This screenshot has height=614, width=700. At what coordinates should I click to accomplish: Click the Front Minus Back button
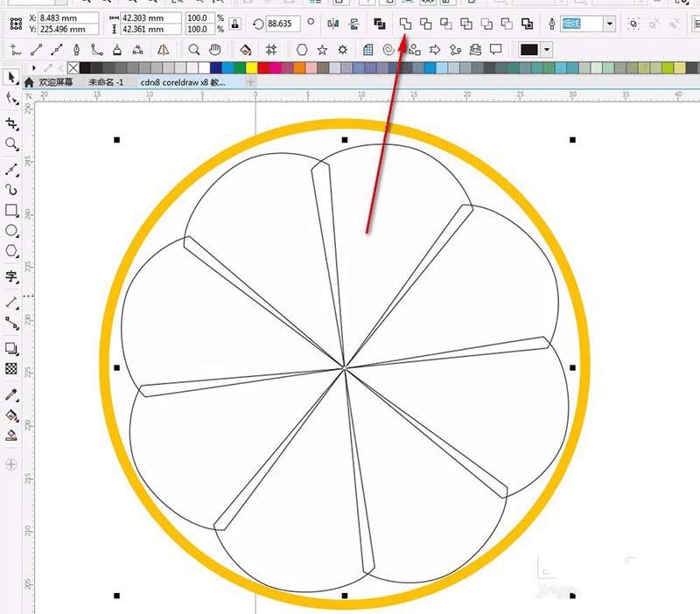tap(486, 24)
